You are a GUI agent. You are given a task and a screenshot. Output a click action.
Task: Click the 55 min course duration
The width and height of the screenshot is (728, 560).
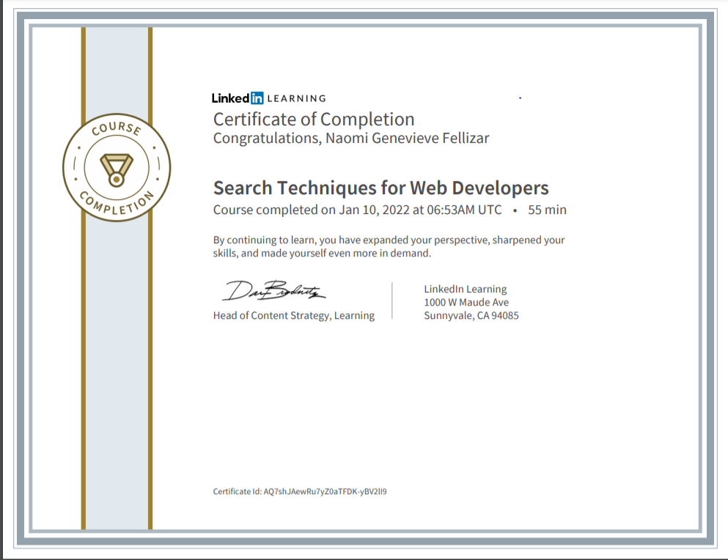(x=547, y=210)
